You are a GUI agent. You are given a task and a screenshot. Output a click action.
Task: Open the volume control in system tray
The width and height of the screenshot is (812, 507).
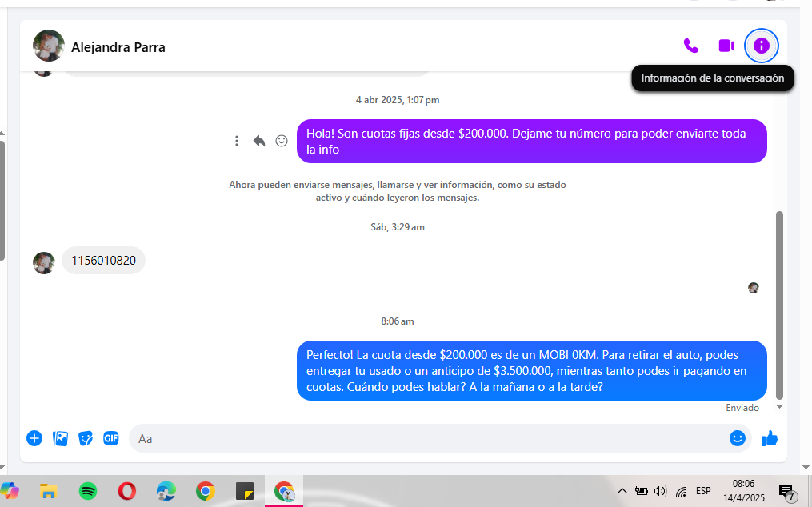click(x=660, y=491)
